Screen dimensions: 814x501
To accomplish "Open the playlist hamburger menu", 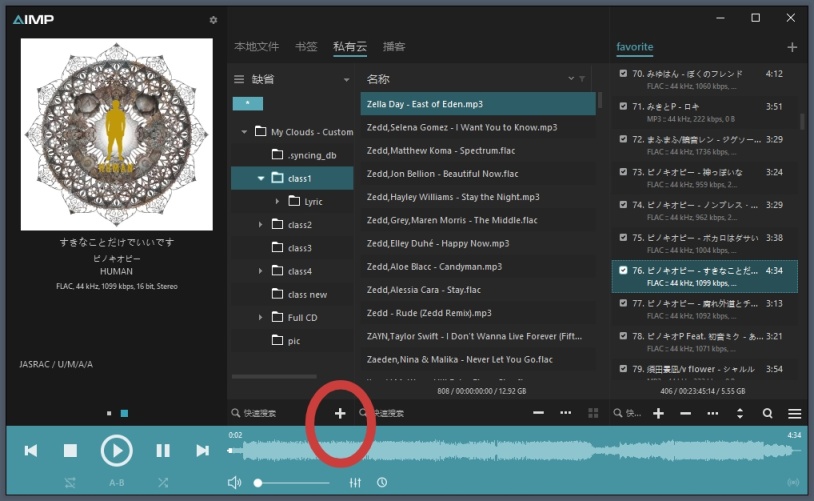I will click(794, 413).
